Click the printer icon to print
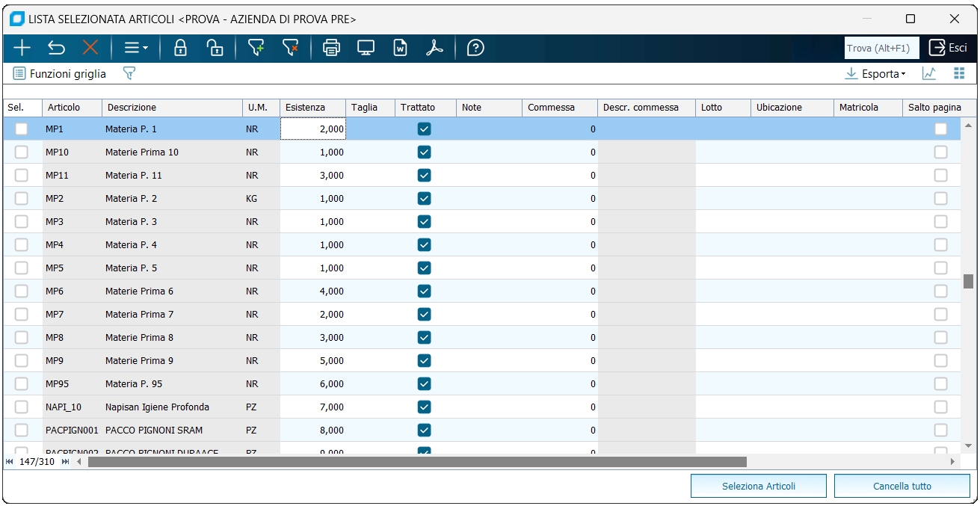Image resolution: width=980 pixels, height=506 pixels. point(331,49)
